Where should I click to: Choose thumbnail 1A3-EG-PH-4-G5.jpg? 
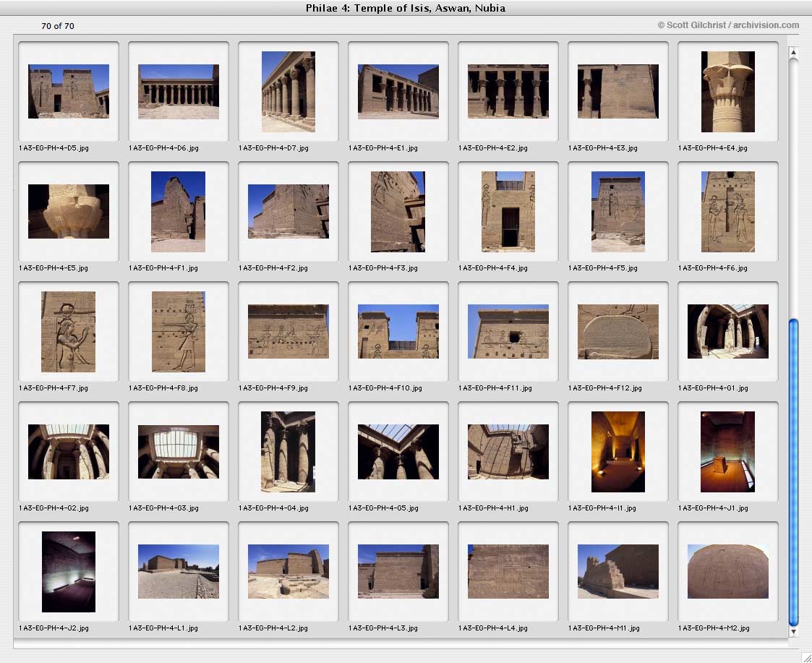click(x=398, y=452)
